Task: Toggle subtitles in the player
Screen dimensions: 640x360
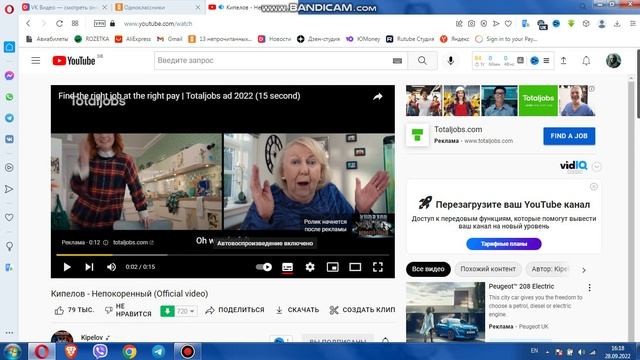Action: point(287,267)
